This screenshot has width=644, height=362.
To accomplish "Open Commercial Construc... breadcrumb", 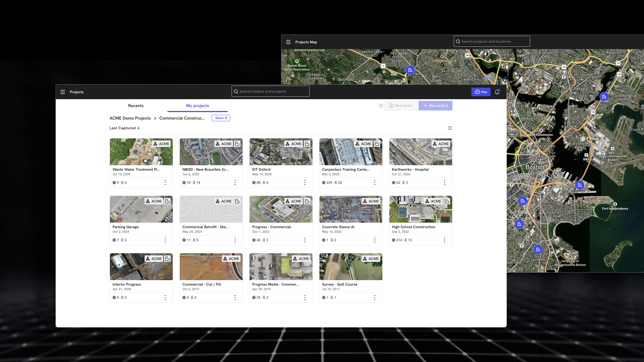I will (x=182, y=118).
